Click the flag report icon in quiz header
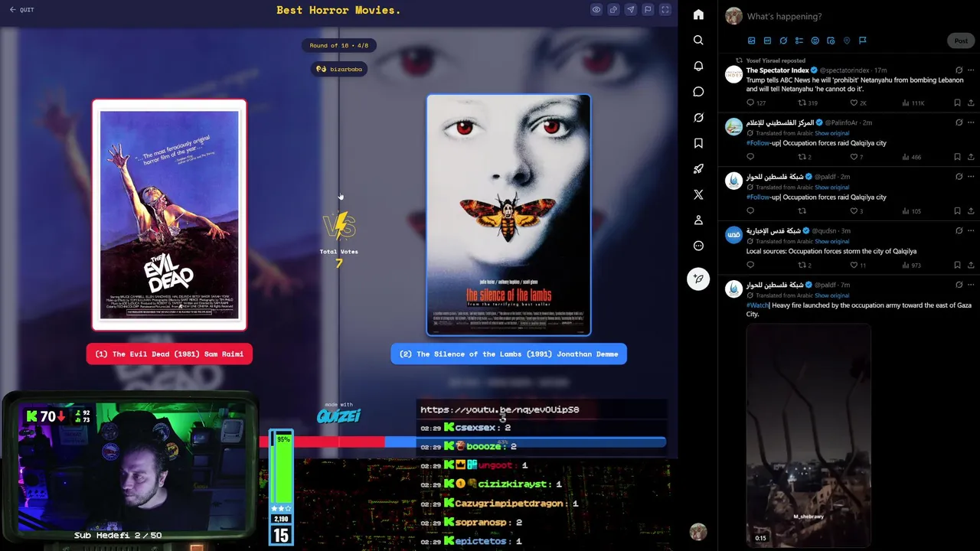 click(x=648, y=10)
